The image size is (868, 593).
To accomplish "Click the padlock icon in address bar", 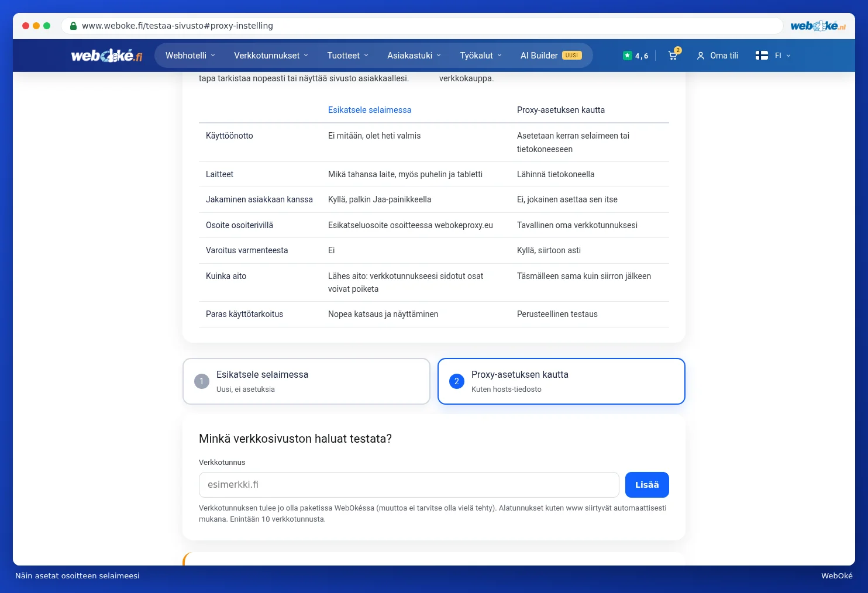I will click(73, 26).
